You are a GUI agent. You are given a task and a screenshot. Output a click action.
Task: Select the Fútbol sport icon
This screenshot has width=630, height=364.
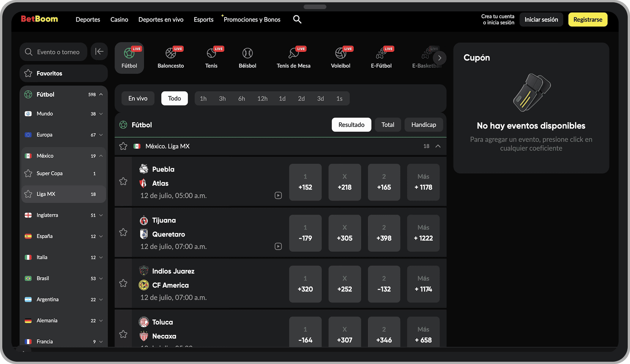coord(129,58)
